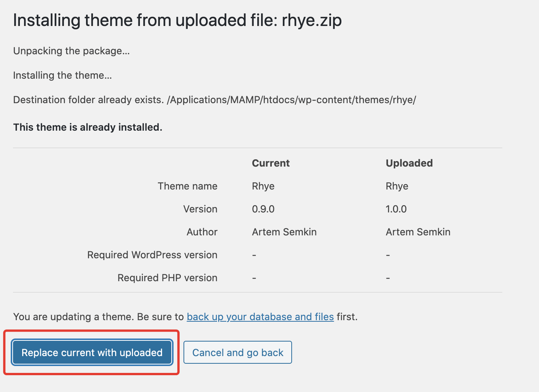Click the Installing theme from uploaded file heading
This screenshot has width=539, height=392.
[x=177, y=20]
